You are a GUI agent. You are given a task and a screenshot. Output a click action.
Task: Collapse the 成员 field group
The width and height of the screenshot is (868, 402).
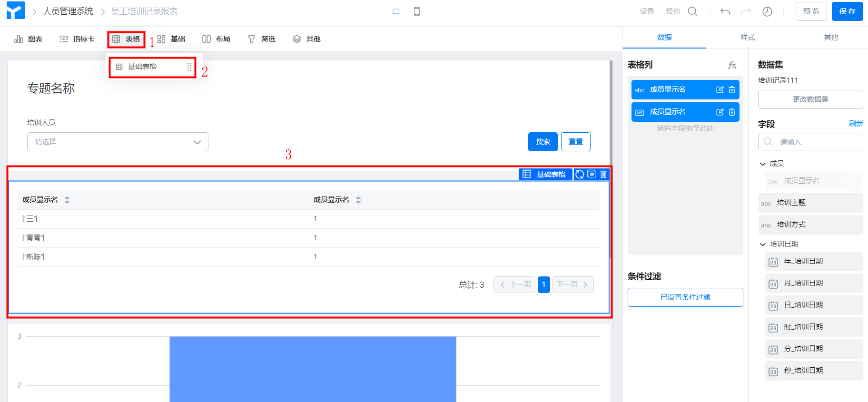763,164
